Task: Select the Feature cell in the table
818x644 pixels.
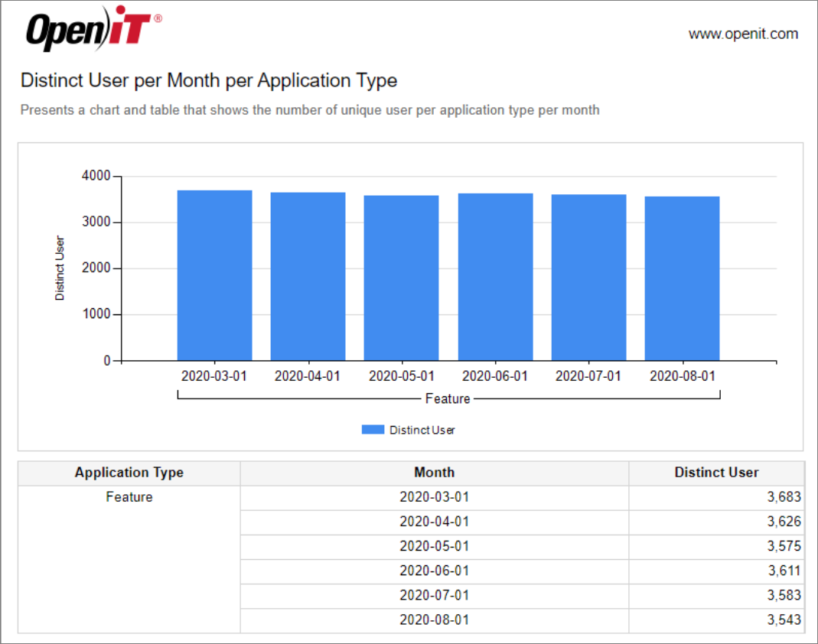Action: [128, 496]
